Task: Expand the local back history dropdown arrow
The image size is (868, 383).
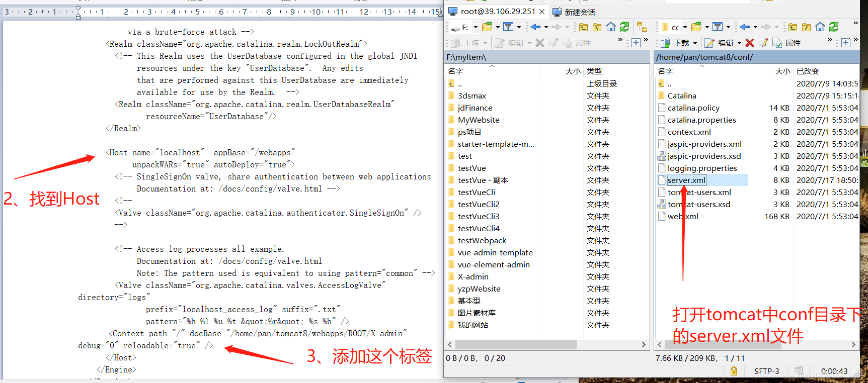Action: point(546,27)
